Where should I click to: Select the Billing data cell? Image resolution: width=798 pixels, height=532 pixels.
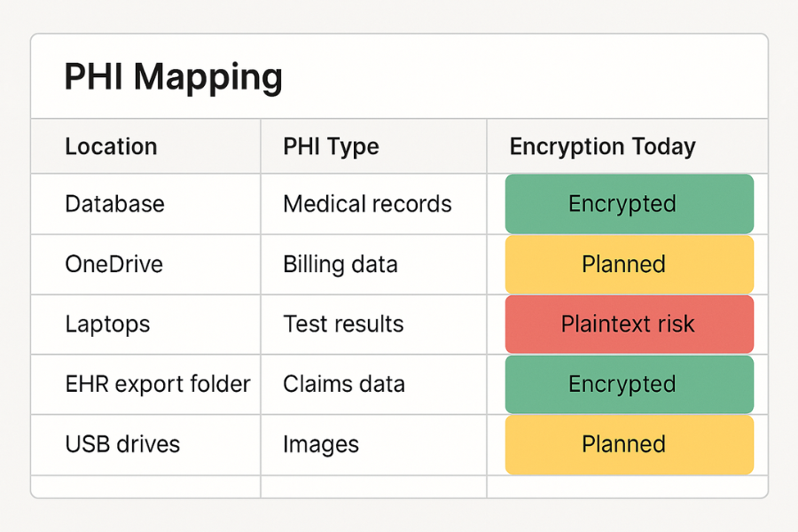click(340, 264)
